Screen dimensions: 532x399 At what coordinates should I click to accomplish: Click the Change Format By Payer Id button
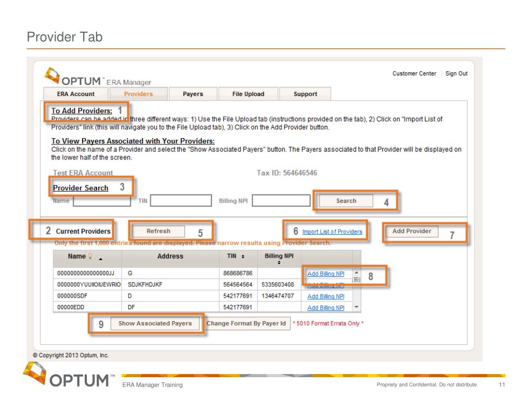click(x=246, y=324)
